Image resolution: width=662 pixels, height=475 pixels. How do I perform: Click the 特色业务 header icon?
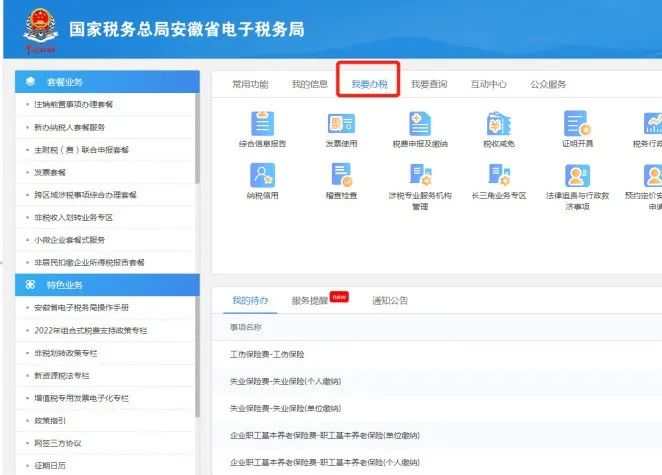(30, 285)
